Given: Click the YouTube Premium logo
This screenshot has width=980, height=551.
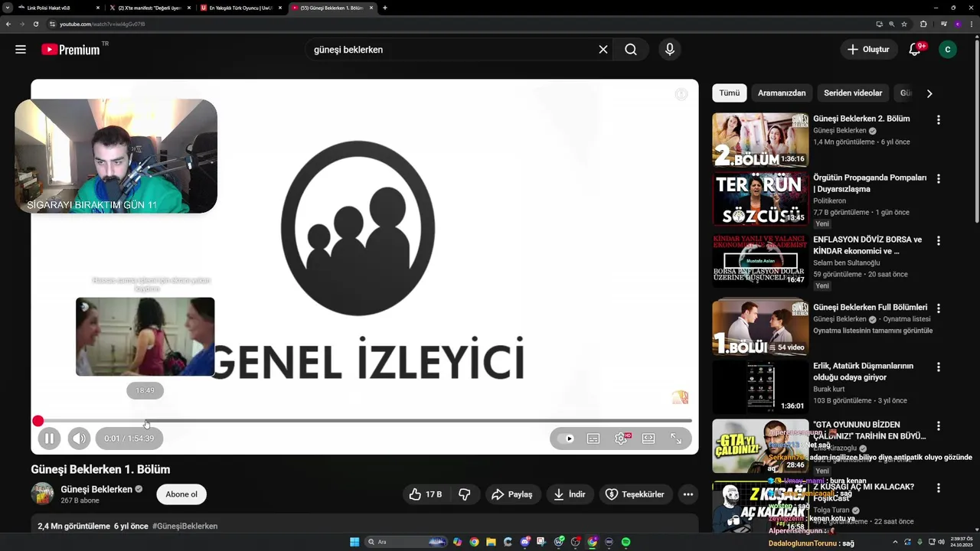Looking at the screenshot, I should point(71,50).
